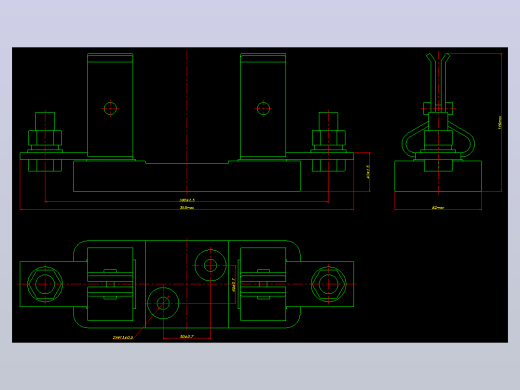Select base height dimension text beside front view
The width and height of the screenshot is (520, 390).
point(368,172)
